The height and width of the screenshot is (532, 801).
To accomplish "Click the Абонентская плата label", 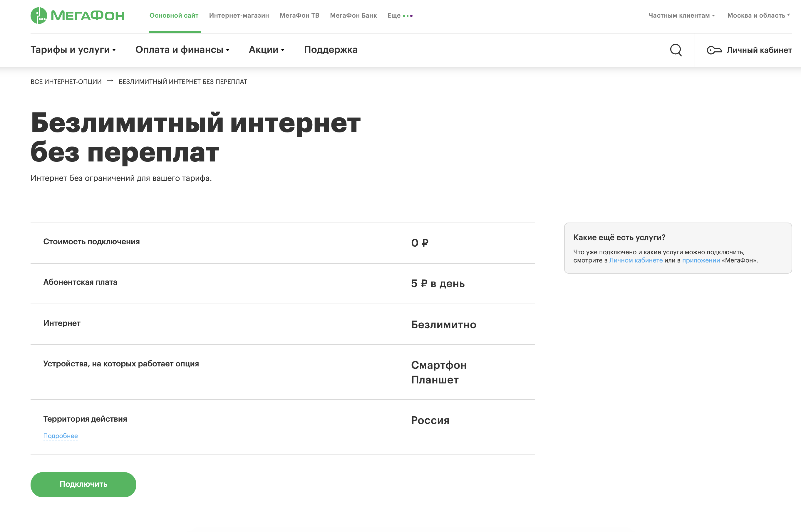I will (80, 282).
